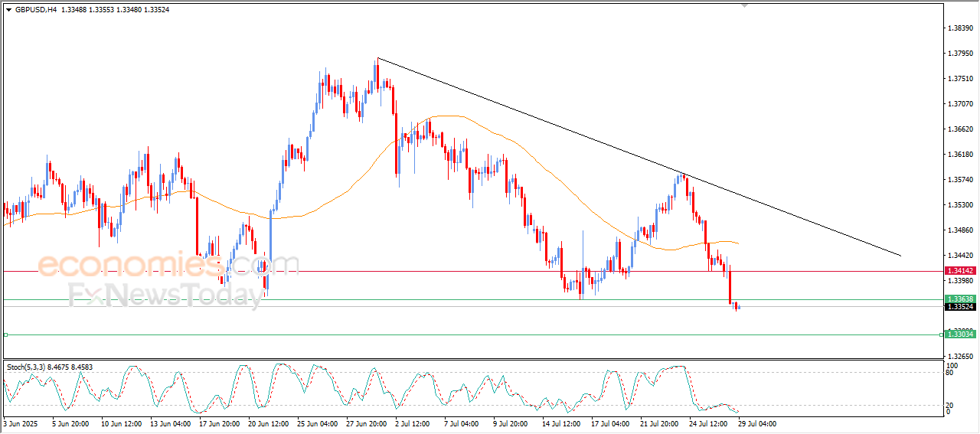Click the 1.36180 axis price
Viewport: 980px width, 434px height.
(x=961, y=155)
